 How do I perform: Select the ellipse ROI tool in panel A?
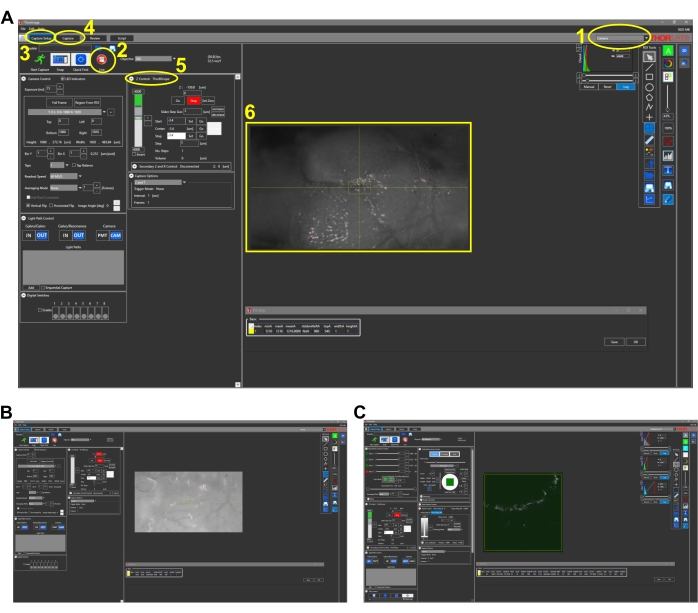pyautogui.click(x=650, y=86)
